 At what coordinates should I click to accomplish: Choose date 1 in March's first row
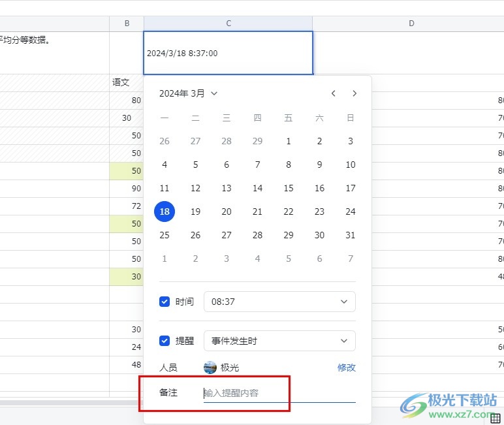(x=289, y=141)
